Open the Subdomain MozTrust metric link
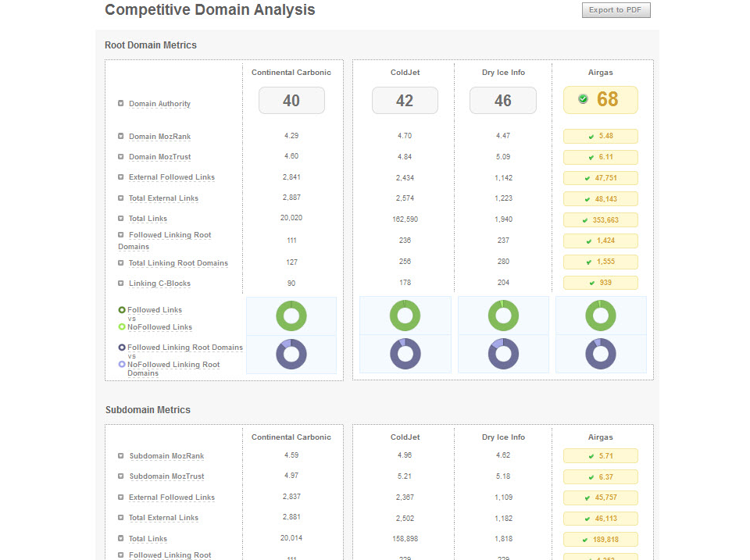This screenshot has width=750, height=560. pos(167,476)
